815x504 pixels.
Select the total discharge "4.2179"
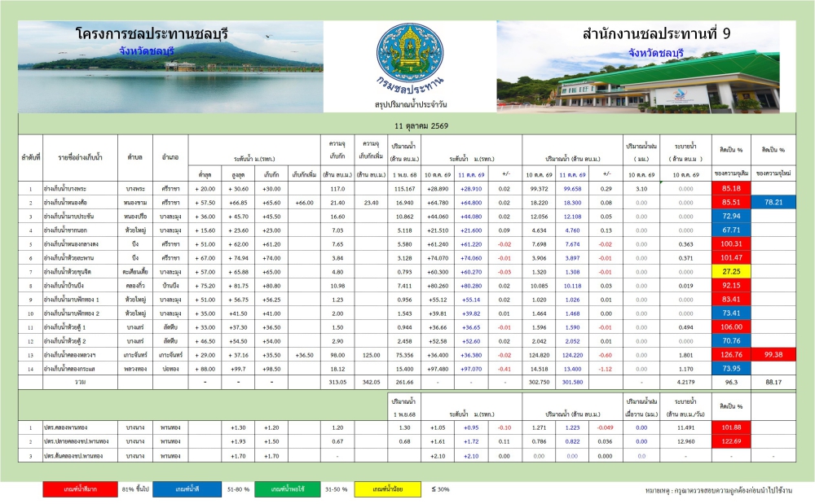685,383
